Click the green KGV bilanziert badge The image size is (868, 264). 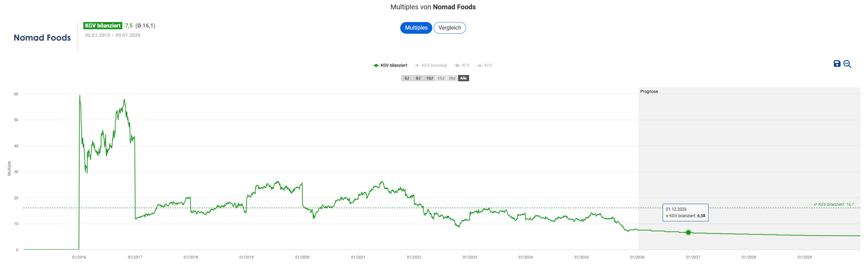(103, 25)
